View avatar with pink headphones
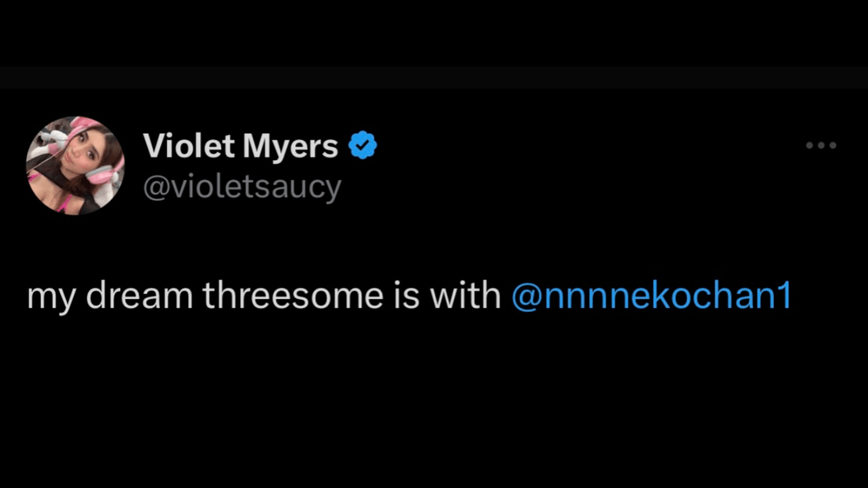868x488 pixels. (x=75, y=166)
